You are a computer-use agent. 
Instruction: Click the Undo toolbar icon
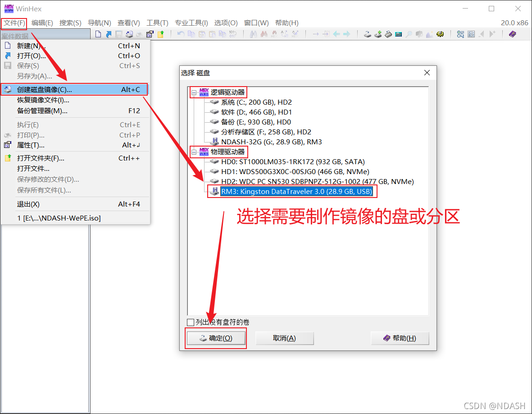pyautogui.click(x=181, y=34)
